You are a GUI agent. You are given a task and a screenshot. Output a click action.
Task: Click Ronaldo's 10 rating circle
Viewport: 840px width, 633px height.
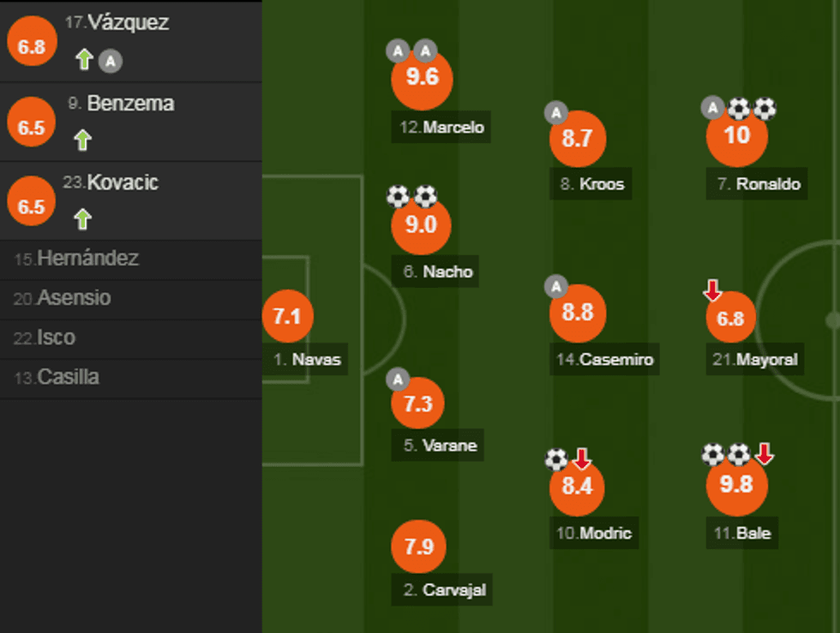736,135
